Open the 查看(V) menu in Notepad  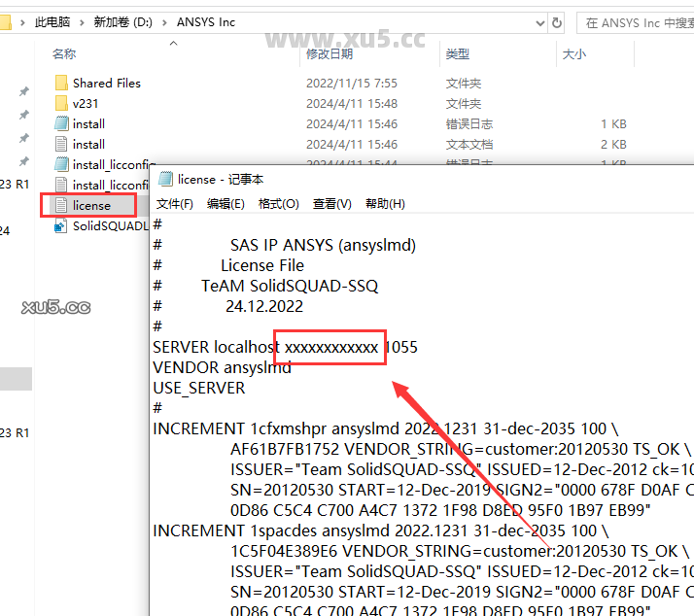tap(331, 204)
